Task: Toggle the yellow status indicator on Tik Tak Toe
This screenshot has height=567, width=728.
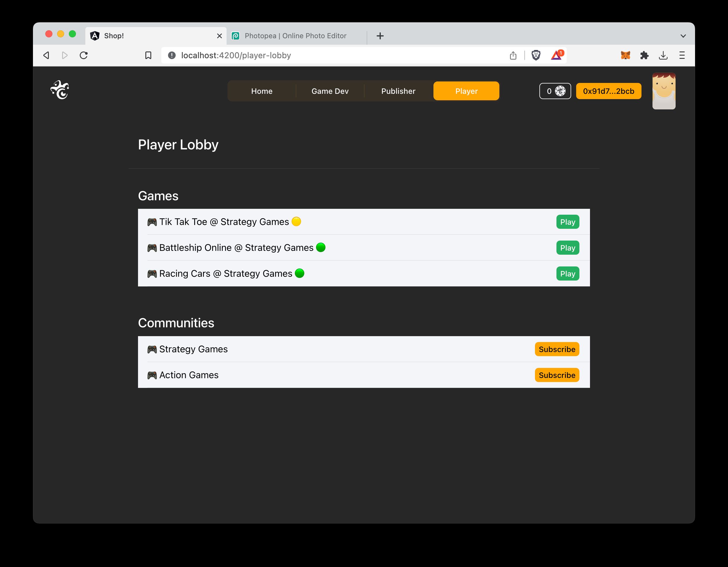Action: (x=297, y=221)
